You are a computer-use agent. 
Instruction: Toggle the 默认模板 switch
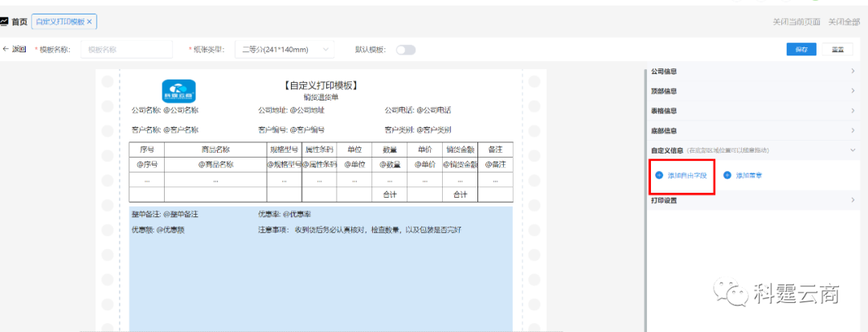(x=406, y=50)
